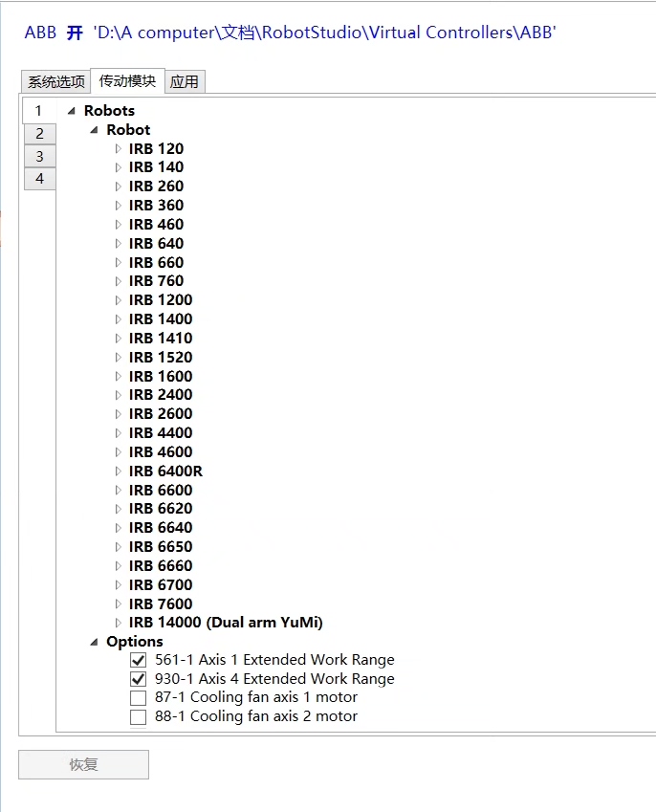This screenshot has height=812, width=656.
Task: Expand the IRB 7600 node
Action: click(118, 604)
